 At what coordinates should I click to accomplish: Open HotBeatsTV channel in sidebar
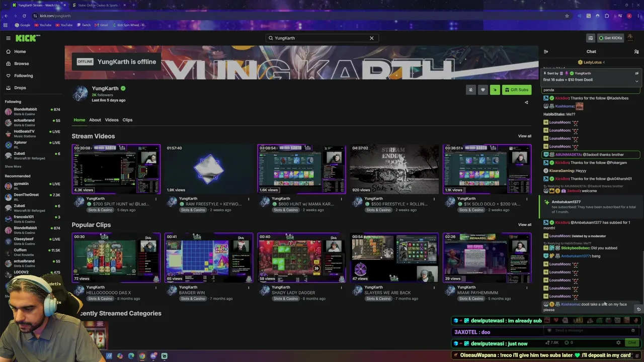click(x=32, y=134)
